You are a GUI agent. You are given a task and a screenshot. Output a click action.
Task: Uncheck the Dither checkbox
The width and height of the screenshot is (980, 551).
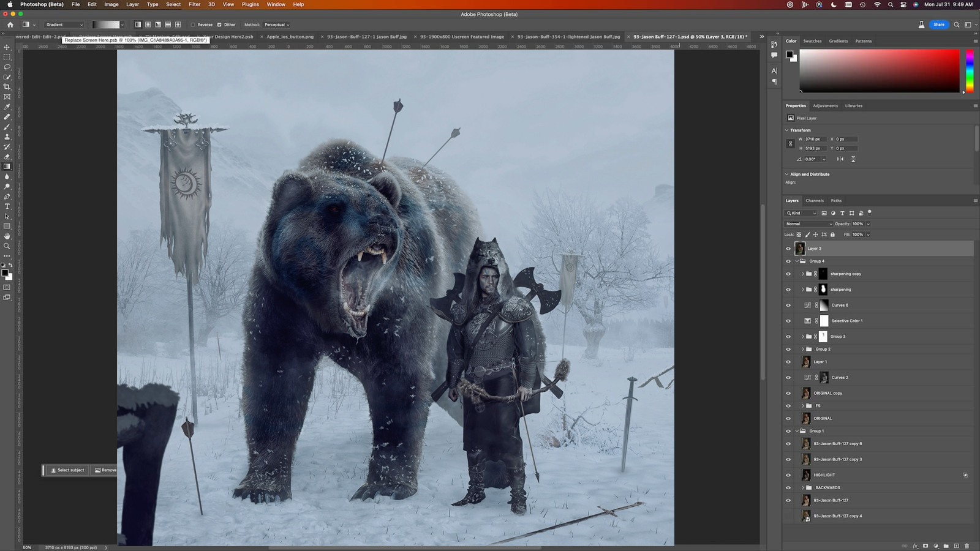click(219, 25)
